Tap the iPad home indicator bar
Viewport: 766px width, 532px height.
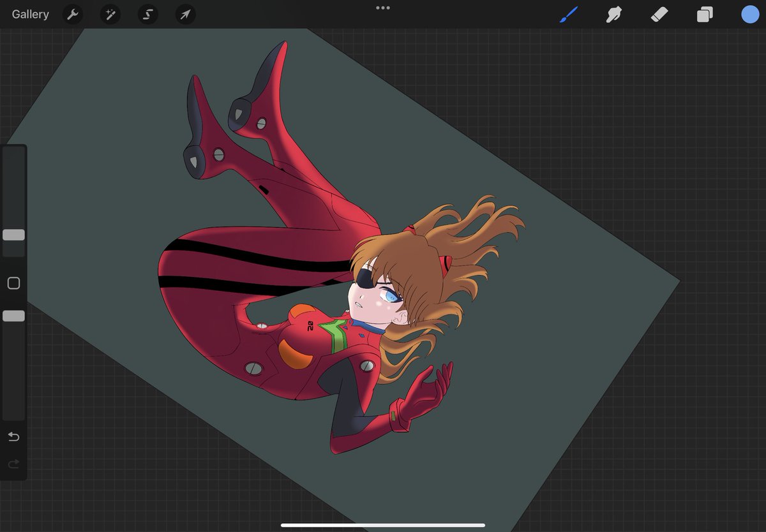(x=383, y=526)
